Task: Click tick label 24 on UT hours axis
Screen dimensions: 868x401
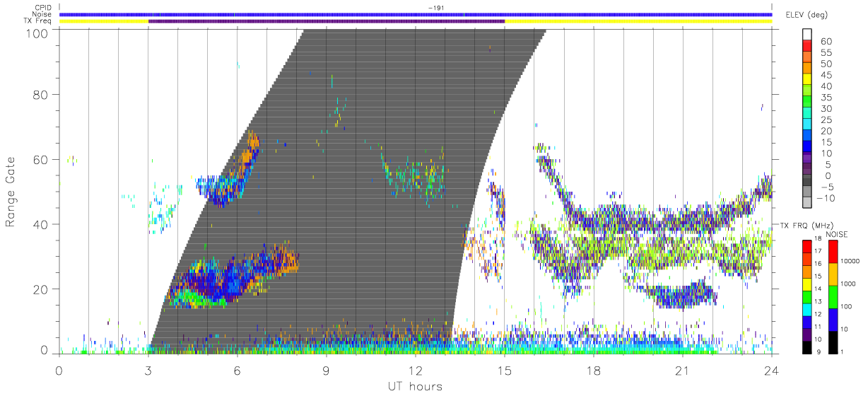Action: [x=771, y=370]
